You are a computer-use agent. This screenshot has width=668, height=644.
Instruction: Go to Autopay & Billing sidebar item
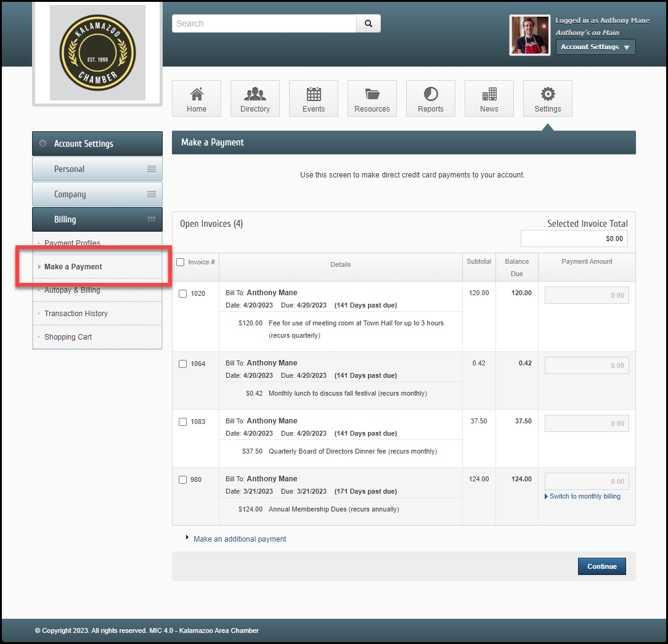pos(72,290)
